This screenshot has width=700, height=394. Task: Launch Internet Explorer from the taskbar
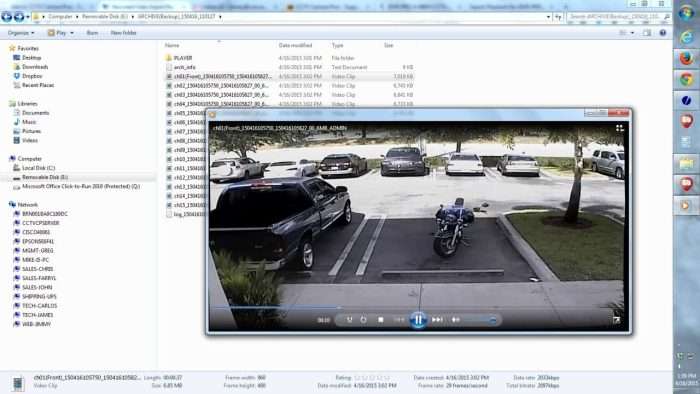686,37
